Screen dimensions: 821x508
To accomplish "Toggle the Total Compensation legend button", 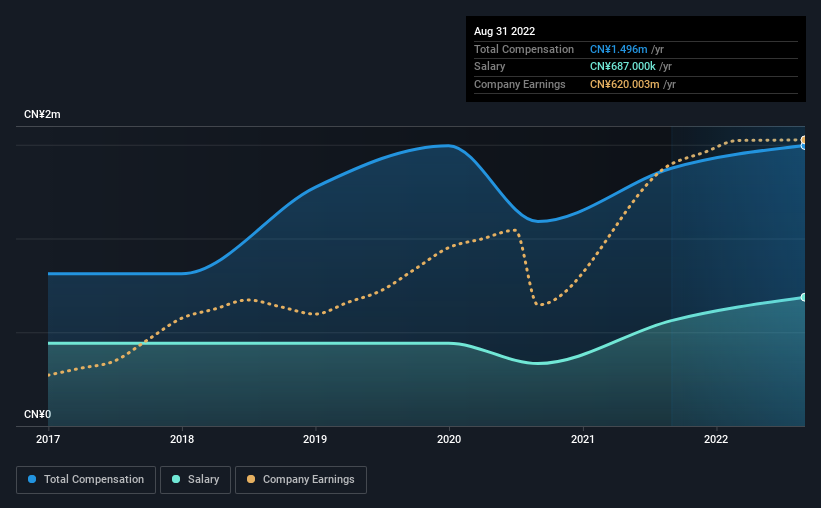I will [86, 480].
